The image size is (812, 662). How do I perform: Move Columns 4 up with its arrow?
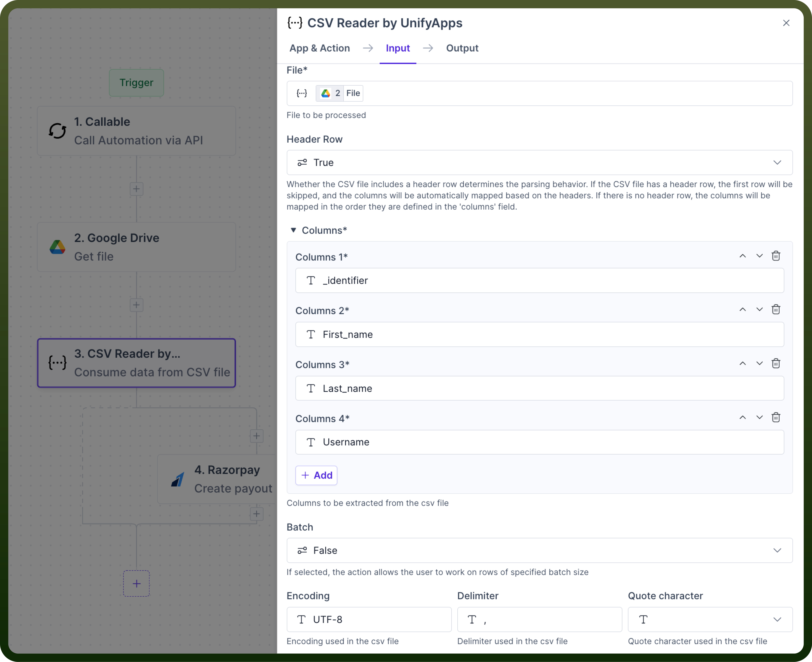(x=743, y=418)
